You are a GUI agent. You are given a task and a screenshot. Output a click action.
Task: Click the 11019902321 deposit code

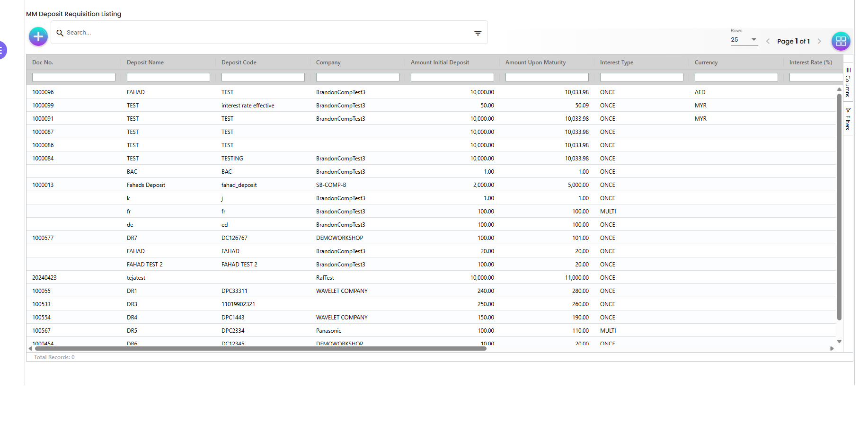(x=238, y=304)
